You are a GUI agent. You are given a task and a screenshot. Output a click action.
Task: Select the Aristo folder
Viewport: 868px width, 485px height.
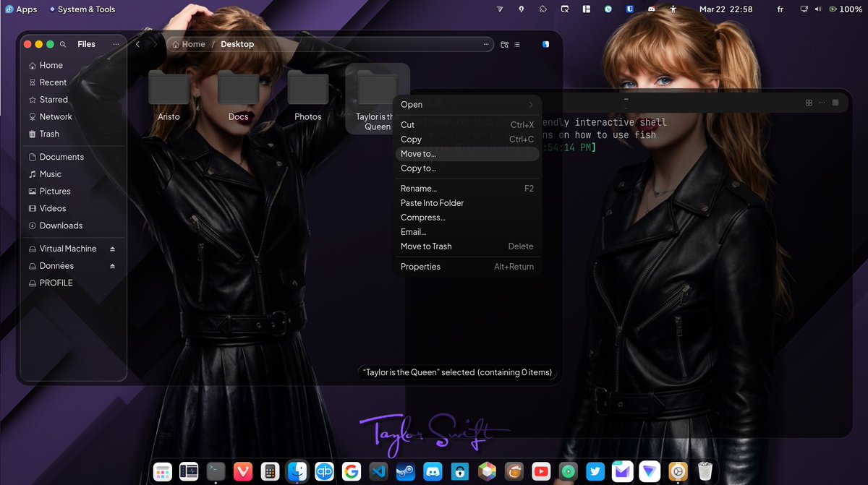pyautogui.click(x=169, y=95)
